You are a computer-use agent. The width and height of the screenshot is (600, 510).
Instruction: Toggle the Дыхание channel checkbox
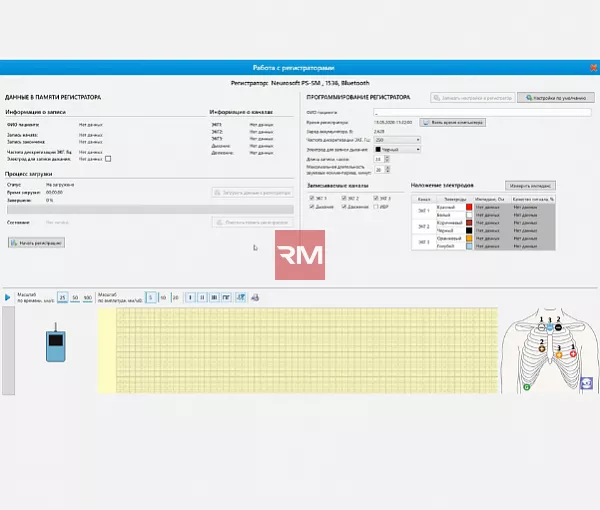[312, 207]
